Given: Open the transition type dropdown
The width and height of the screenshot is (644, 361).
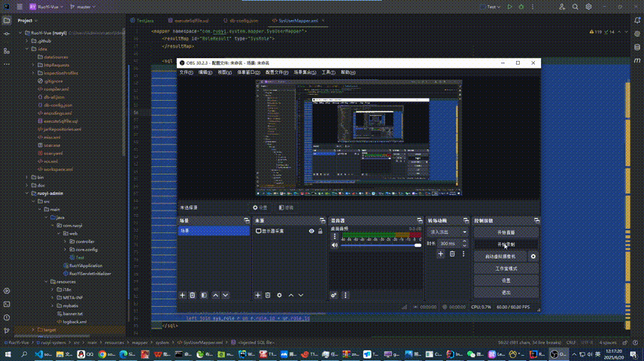Looking at the screenshot, I should coord(448,232).
